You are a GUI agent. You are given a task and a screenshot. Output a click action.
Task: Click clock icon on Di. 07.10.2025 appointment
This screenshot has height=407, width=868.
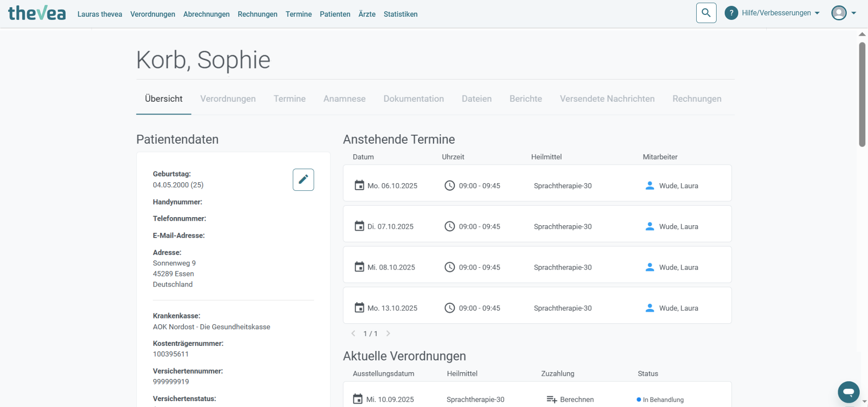(x=449, y=226)
